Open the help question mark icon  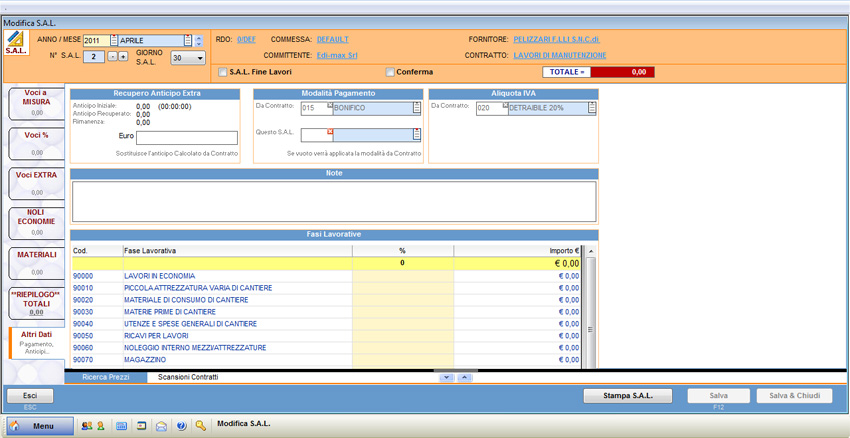point(181,425)
